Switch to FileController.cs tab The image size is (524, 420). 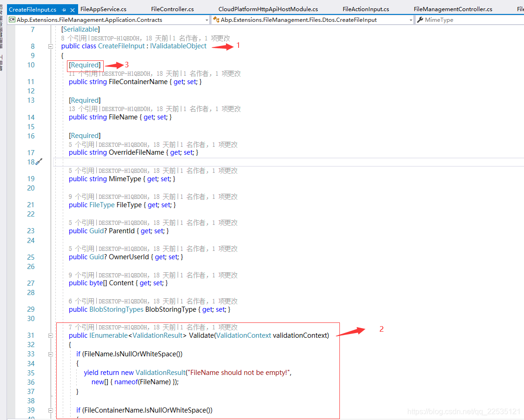pos(172,9)
